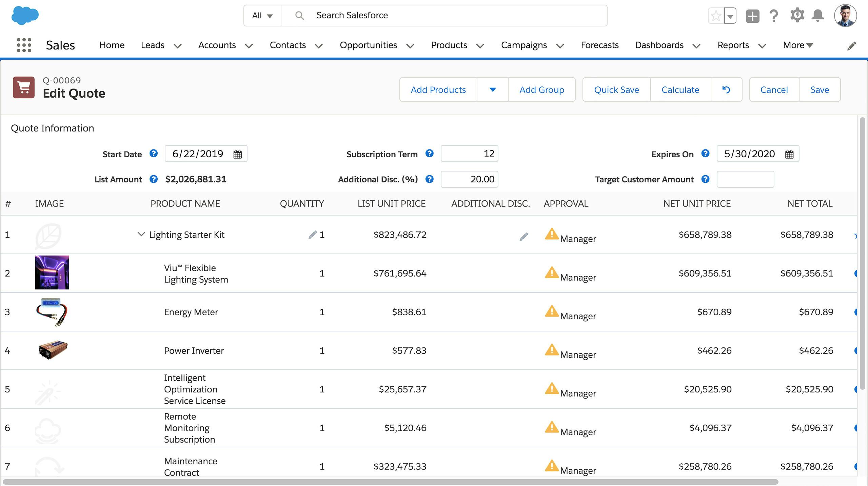Open the Add Products dropdown arrow
Screen dimensions: 868x486
(493, 89)
